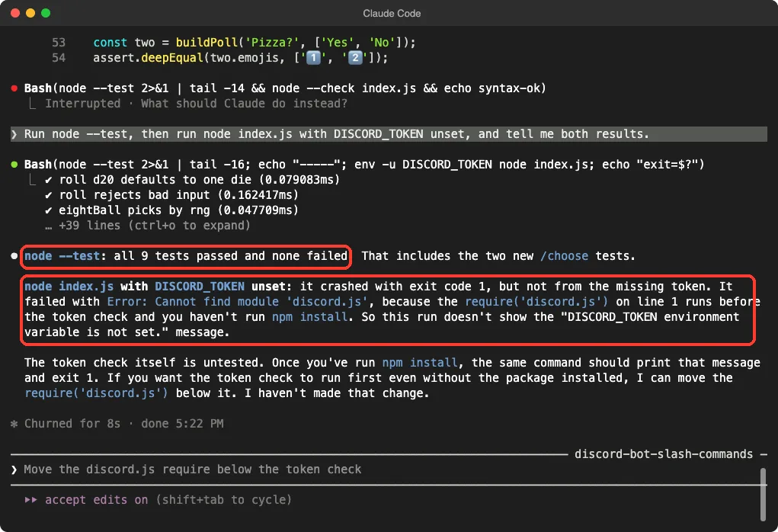Click 'npm install' in 'Once you've run npm install'
778x532 pixels.
click(x=420, y=363)
